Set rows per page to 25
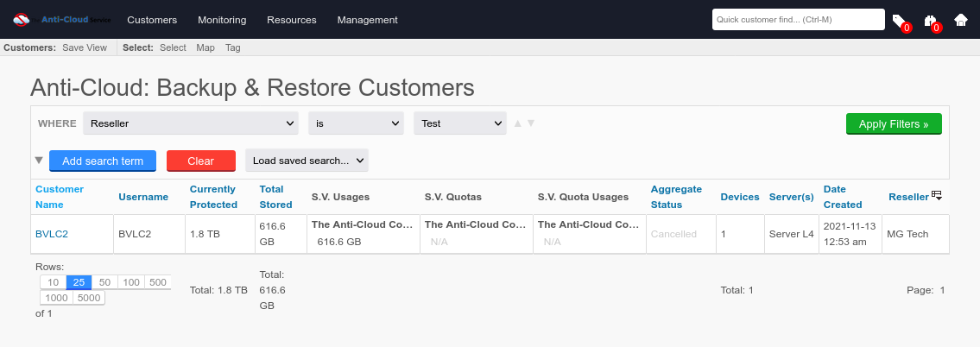980x347 pixels. 79,282
